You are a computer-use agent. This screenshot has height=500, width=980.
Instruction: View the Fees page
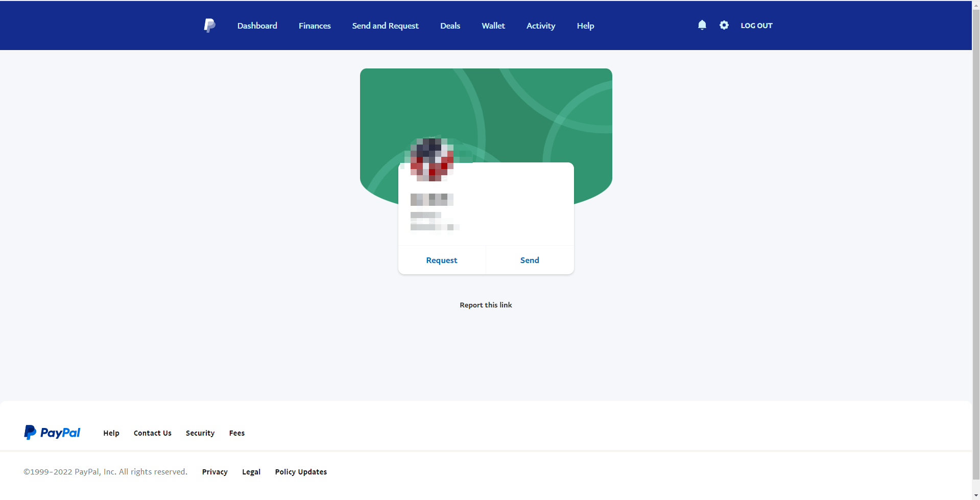click(236, 433)
